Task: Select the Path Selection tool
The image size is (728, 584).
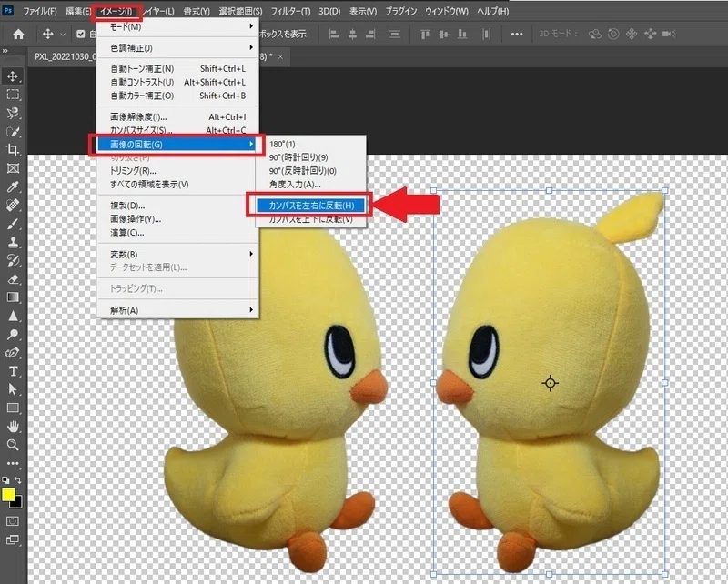Action: pos(13,389)
